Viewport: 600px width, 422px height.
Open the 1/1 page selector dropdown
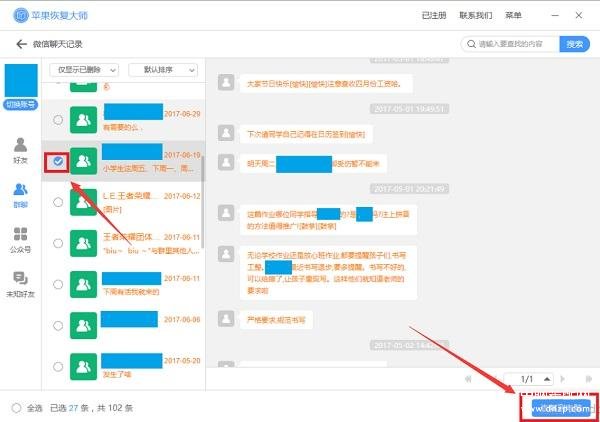(x=529, y=379)
